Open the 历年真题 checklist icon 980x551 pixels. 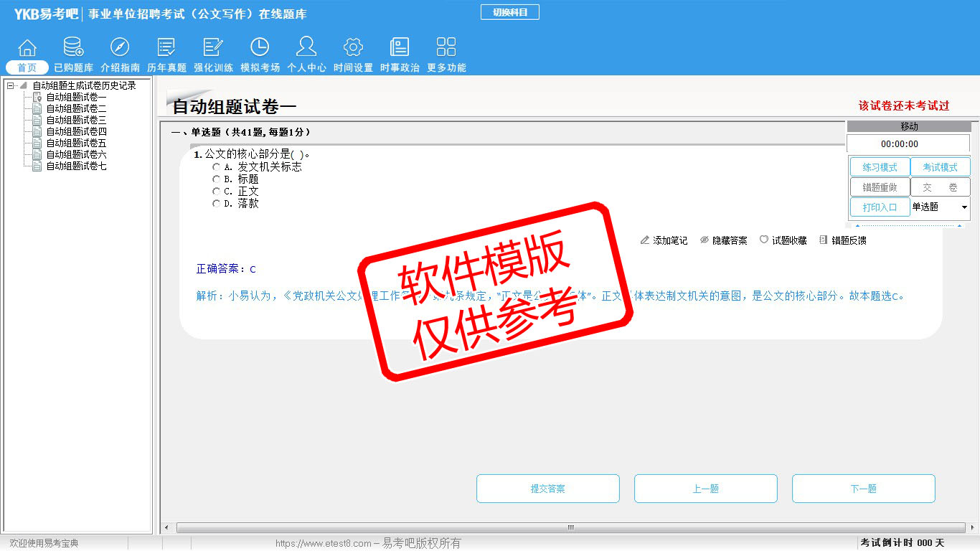[x=166, y=48]
